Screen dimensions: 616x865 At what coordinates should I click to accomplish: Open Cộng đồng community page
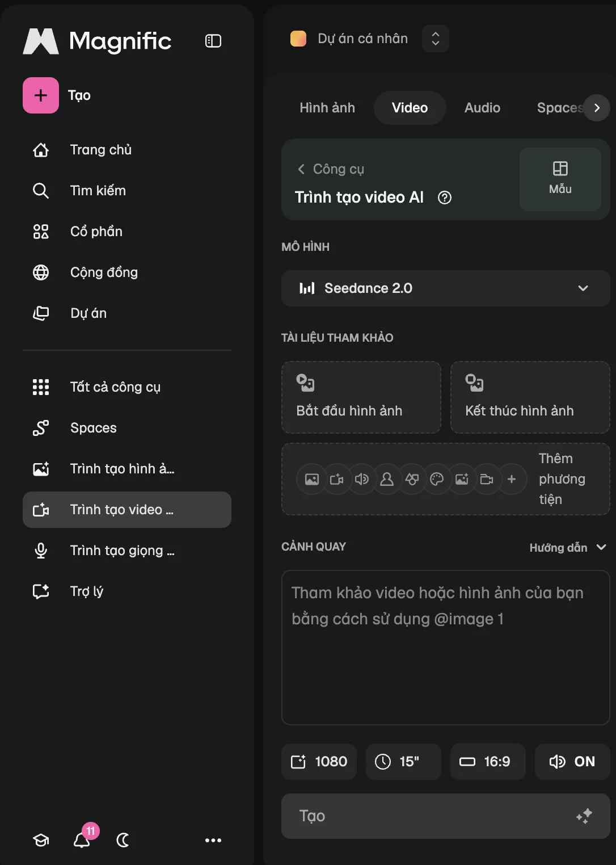[x=127, y=272]
